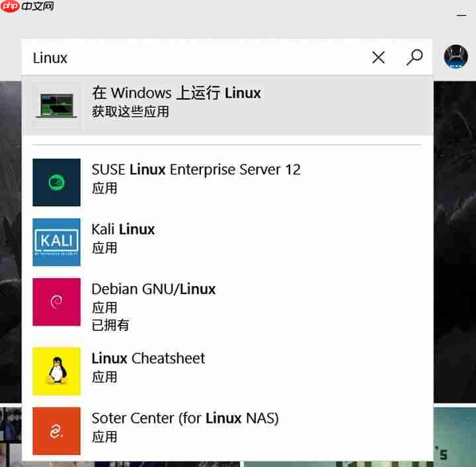The image size is (476, 467).
Task: Minimize the Store window
Action: 461,15
